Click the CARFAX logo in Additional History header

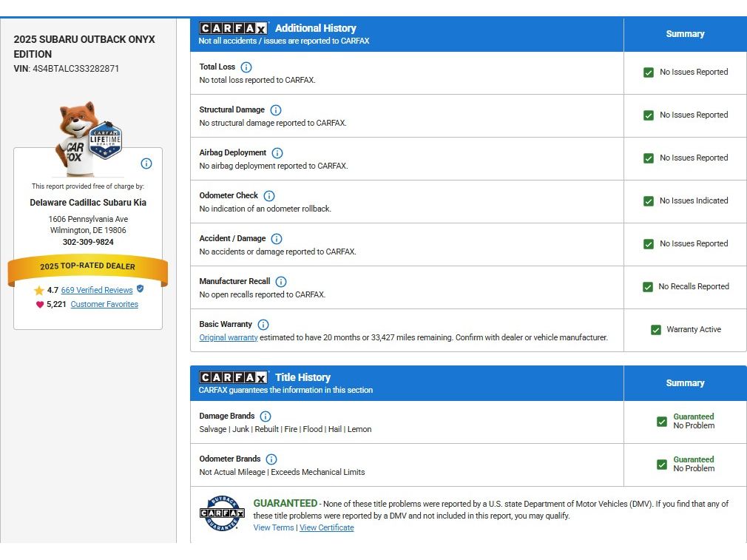(x=233, y=28)
